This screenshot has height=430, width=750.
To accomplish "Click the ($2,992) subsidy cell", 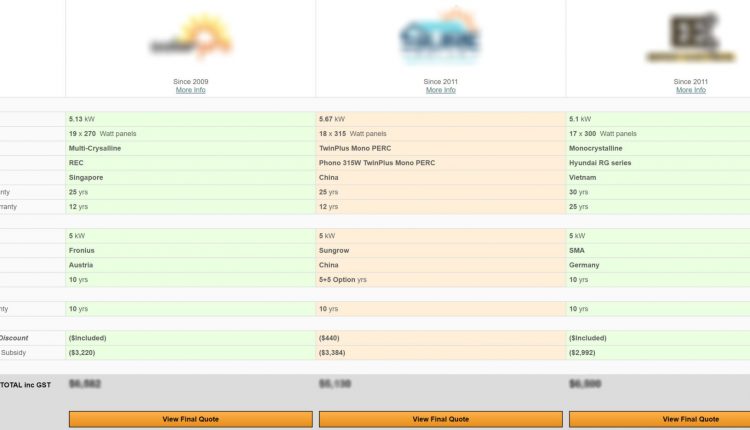I will (658, 353).
